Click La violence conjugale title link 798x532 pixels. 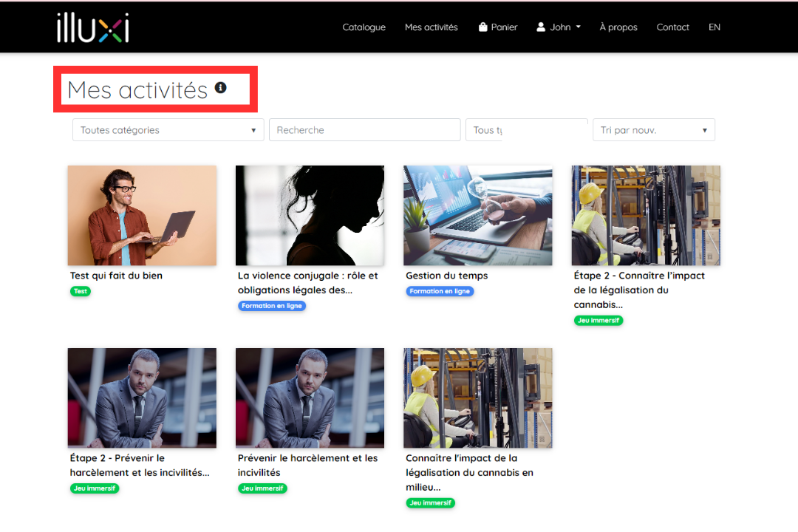coord(308,282)
